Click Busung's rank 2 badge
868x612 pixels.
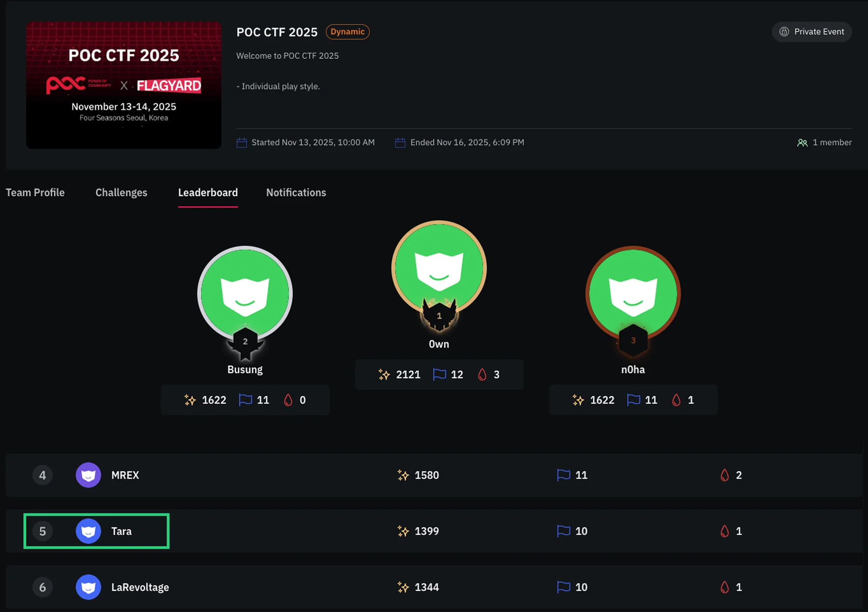point(245,342)
